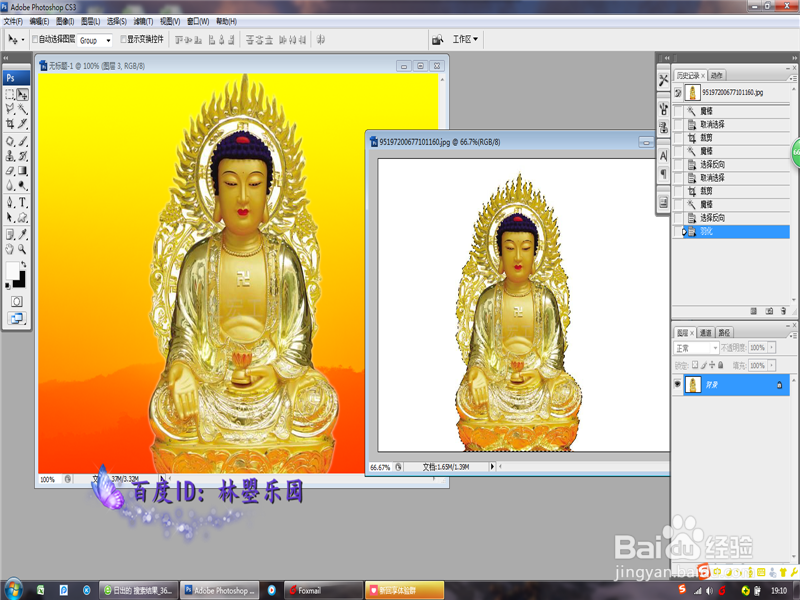Open Paragraph panel from dock
The width and height of the screenshot is (800, 600).
point(663,174)
